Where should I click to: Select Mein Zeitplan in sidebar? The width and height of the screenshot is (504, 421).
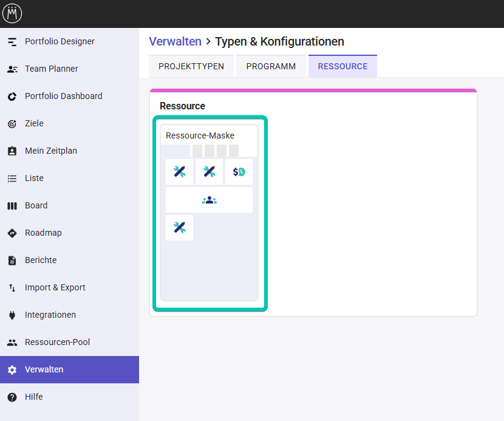click(x=69, y=151)
